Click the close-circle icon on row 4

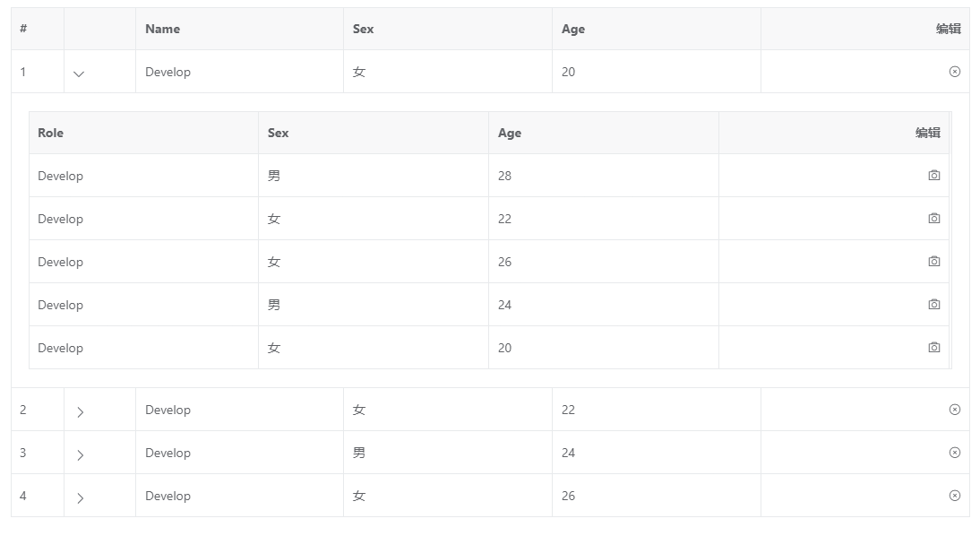(x=955, y=496)
